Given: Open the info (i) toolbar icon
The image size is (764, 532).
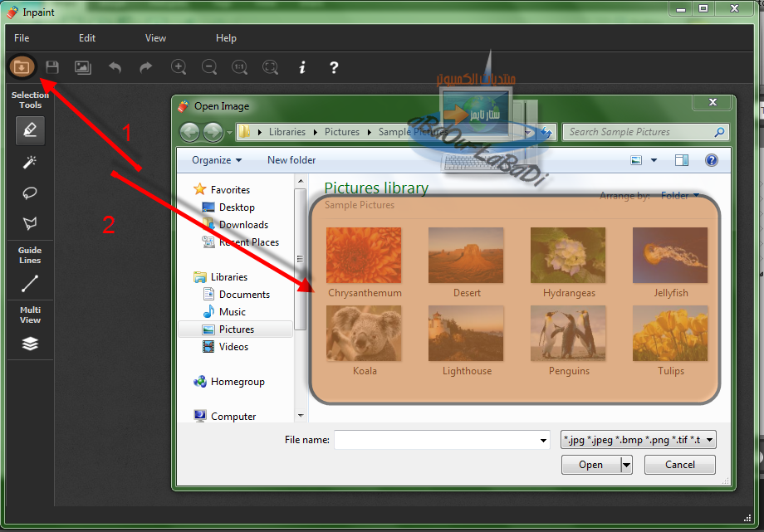Looking at the screenshot, I should [302, 67].
